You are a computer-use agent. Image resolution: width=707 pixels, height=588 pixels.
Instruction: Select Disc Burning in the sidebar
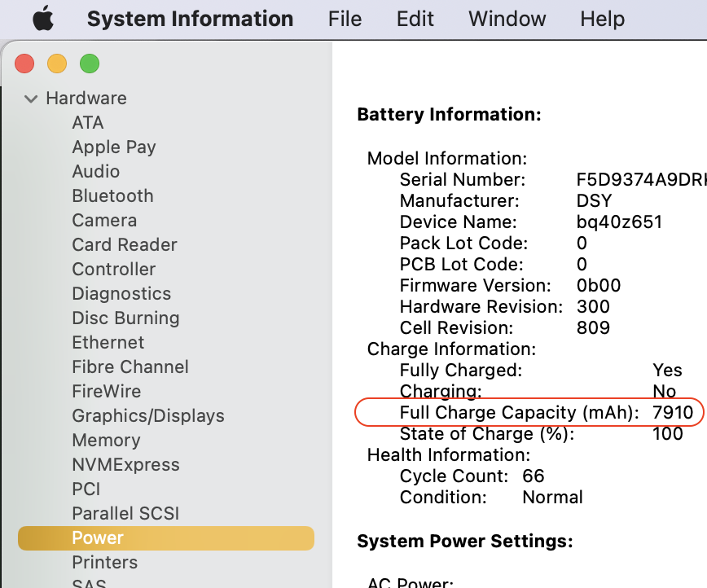[125, 318]
